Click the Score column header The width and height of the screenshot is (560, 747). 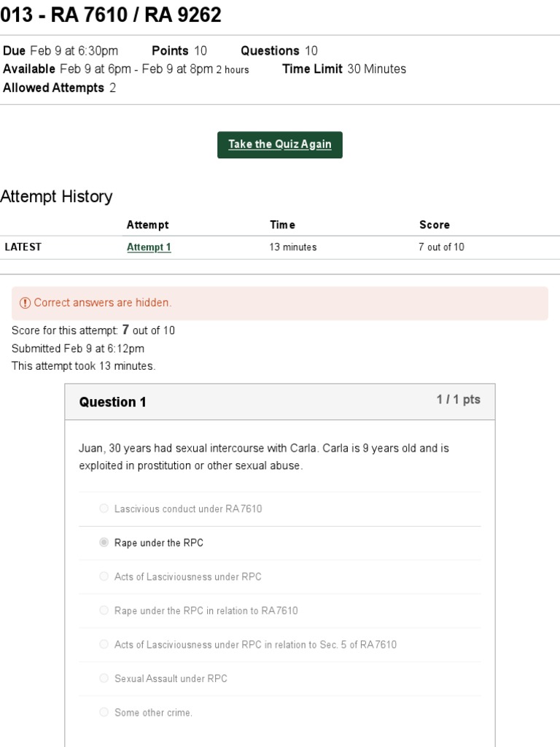(435, 225)
